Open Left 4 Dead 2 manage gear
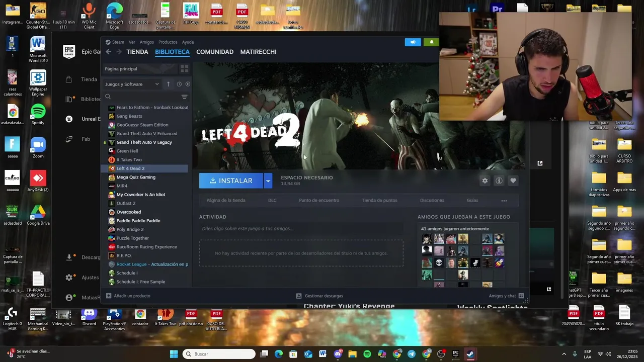644x362 pixels. [485, 180]
